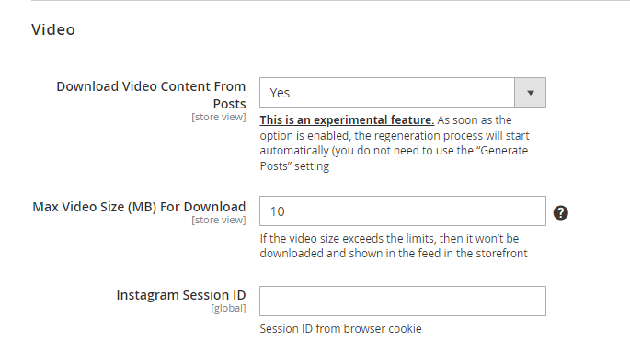The width and height of the screenshot is (630, 364).
Task: Click the underlined experimental feature text
Action: click(347, 120)
